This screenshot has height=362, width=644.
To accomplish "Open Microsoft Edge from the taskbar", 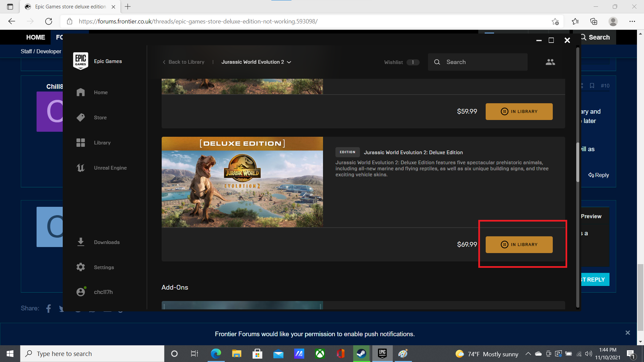I will pyautogui.click(x=216, y=354).
